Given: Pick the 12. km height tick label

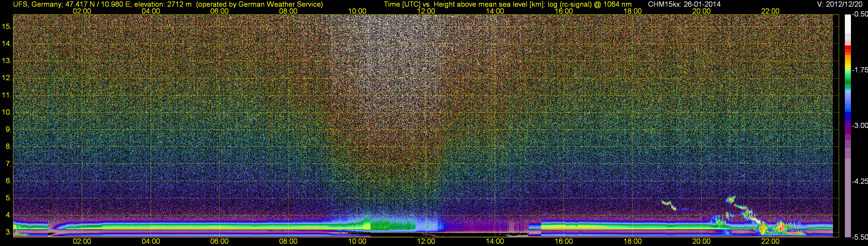Looking at the screenshot, I should [x=7, y=78].
